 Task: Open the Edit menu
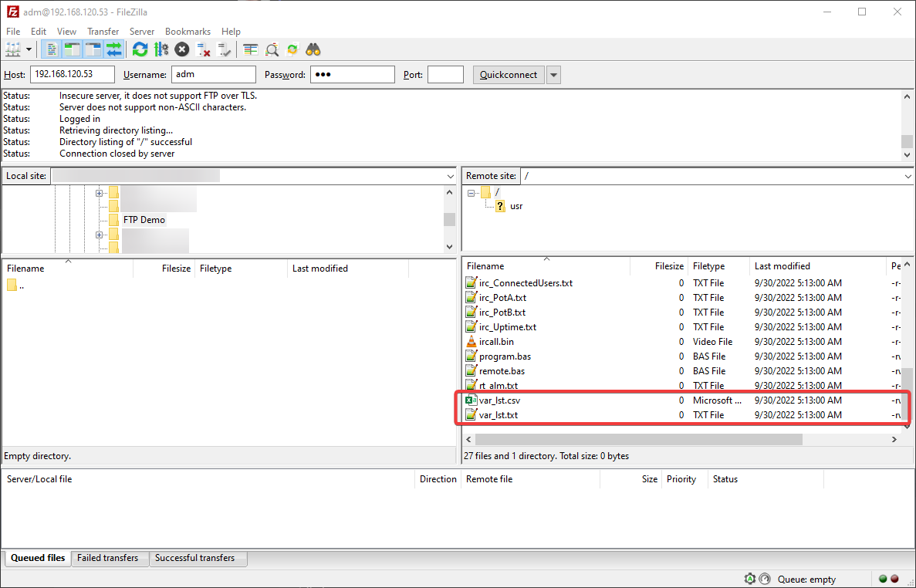point(39,32)
